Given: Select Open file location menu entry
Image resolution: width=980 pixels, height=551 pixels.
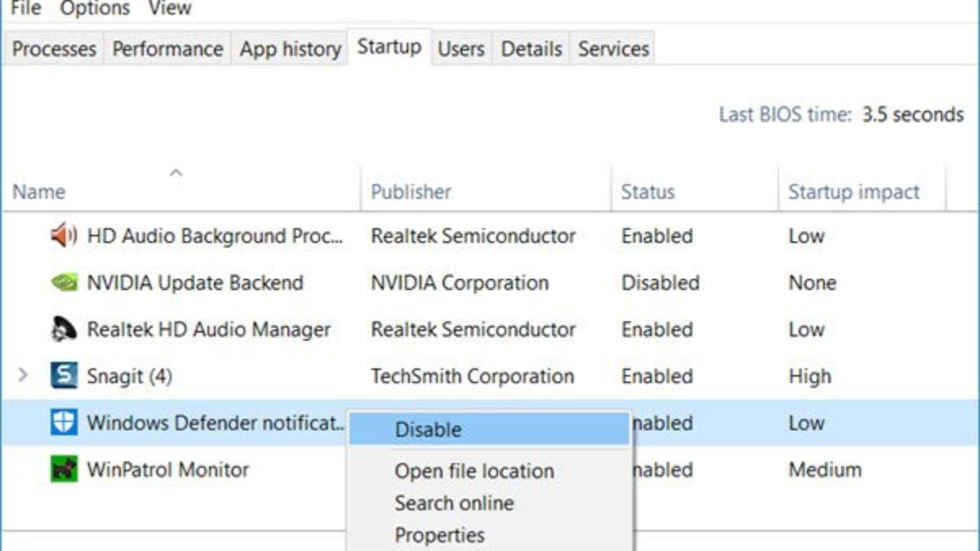Looking at the screenshot, I should (474, 471).
